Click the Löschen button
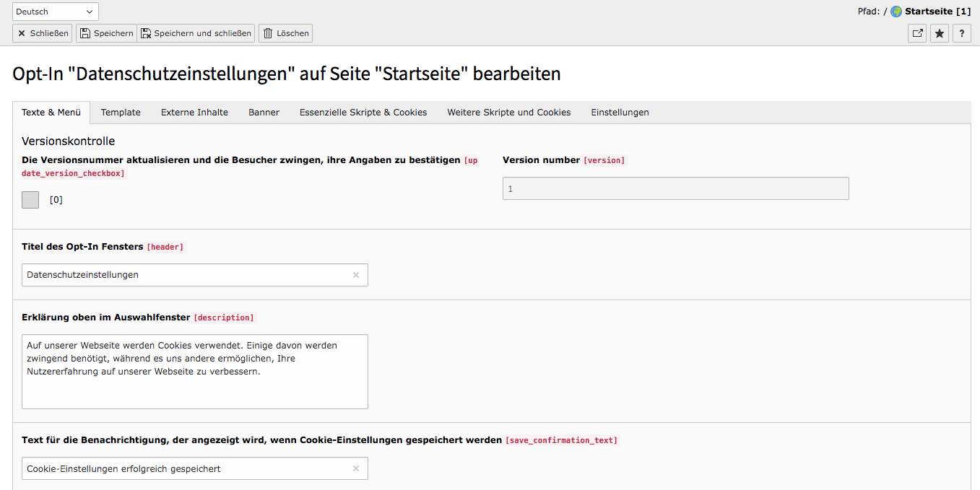 point(285,33)
